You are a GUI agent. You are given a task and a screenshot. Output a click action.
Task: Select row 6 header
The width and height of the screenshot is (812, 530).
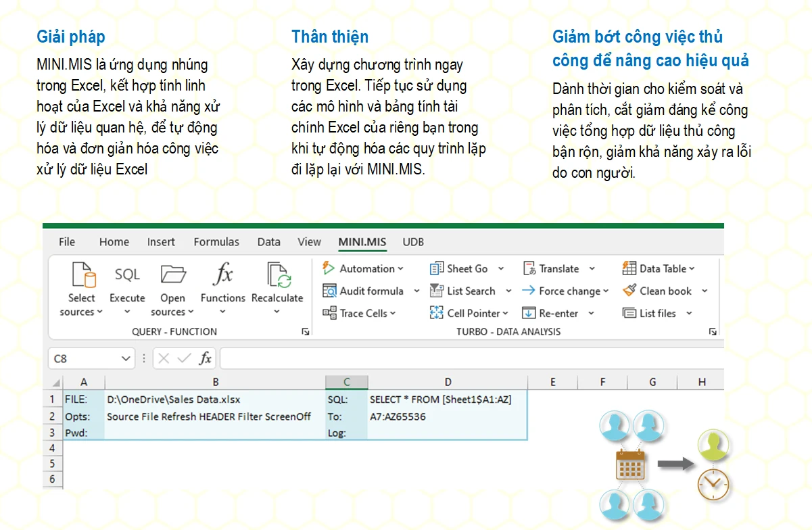click(53, 479)
